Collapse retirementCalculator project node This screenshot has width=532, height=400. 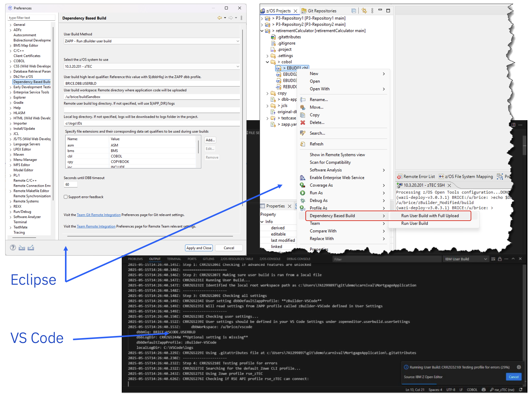[262, 31]
